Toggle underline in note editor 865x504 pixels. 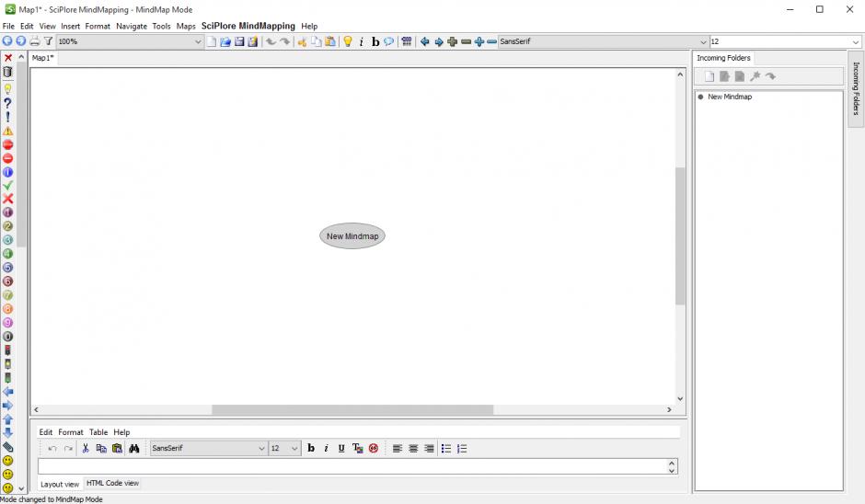point(341,448)
